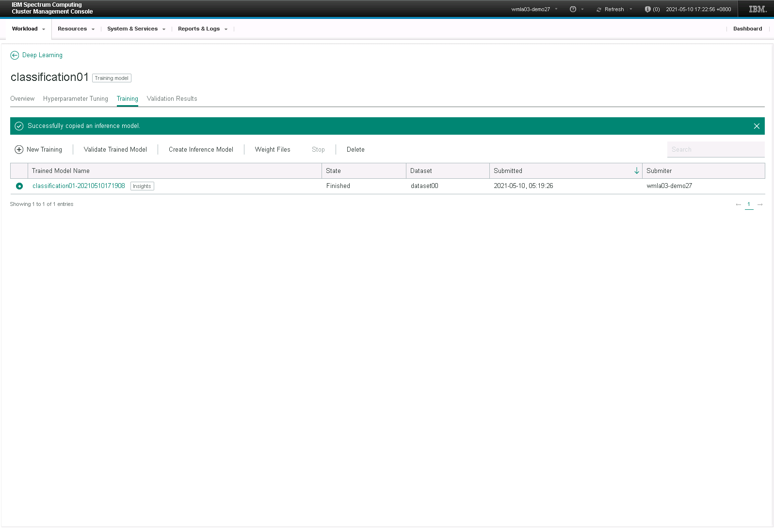Viewport: 774px width, 532px height.
Task: Go back to Deep Learning page
Action: (x=42, y=55)
